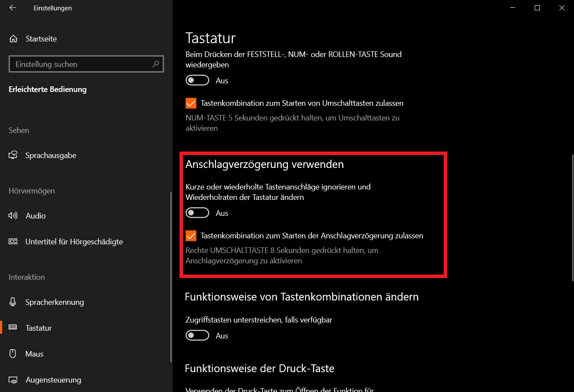Toggle sound for FESTSTELL-, NUM-, ROLLEN-TASTE switch
The height and width of the screenshot is (392, 574).
pos(197,80)
